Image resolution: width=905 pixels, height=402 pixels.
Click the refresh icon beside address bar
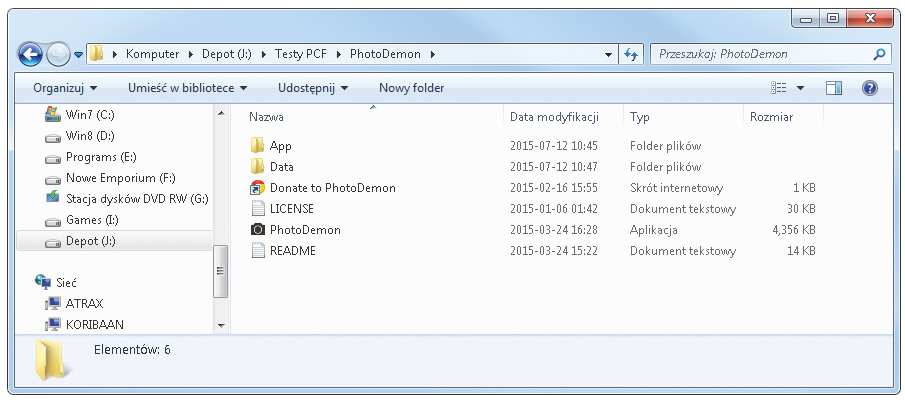630,54
